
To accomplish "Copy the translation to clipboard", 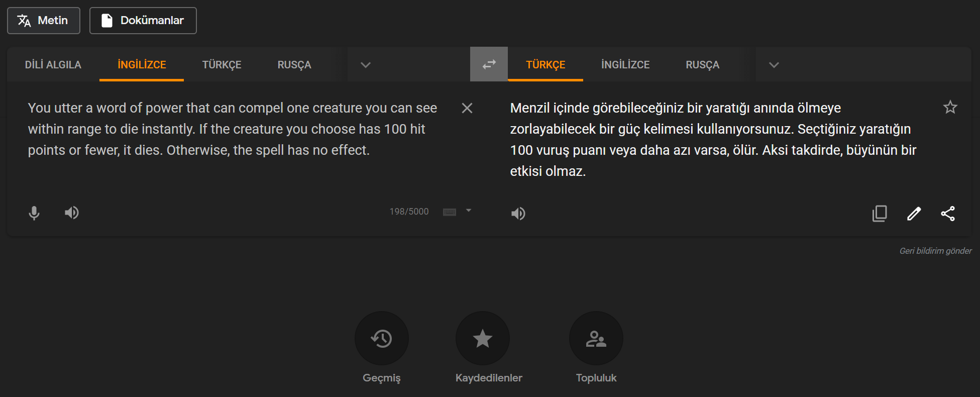I will [x=880, y=214].
